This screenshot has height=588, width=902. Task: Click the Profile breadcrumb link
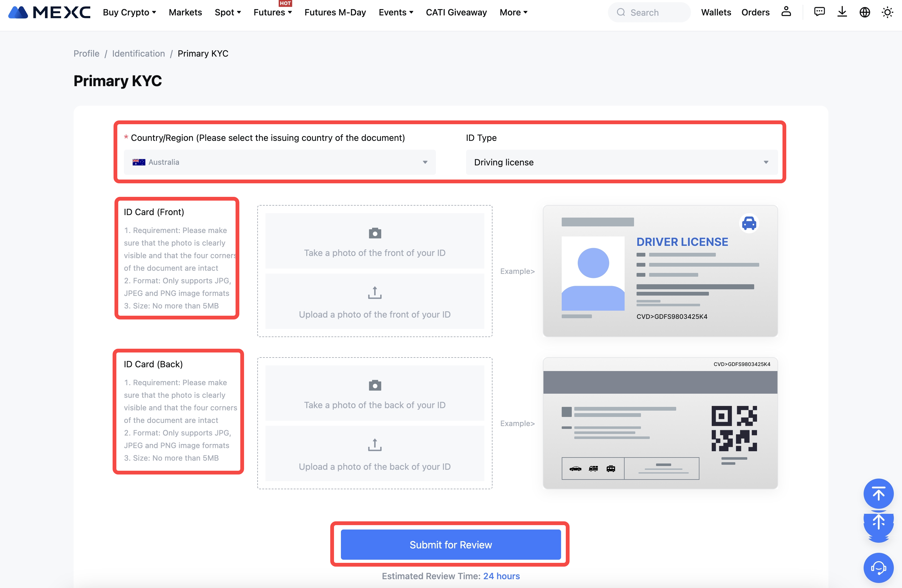point(86,53)
